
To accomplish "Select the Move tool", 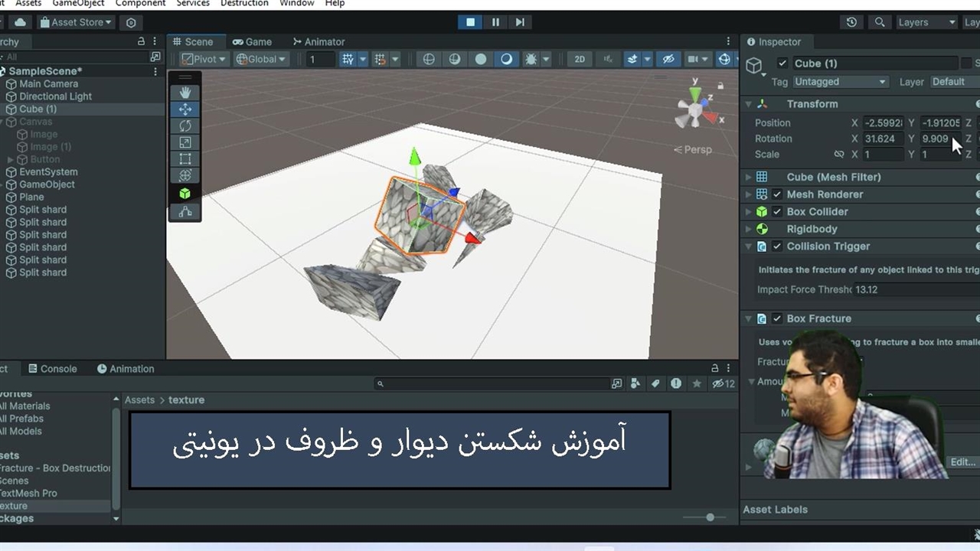I will click(185, 109).
